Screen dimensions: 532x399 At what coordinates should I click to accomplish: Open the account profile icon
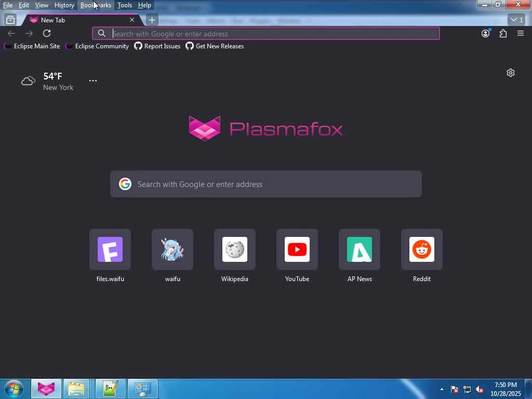point(486,33)
